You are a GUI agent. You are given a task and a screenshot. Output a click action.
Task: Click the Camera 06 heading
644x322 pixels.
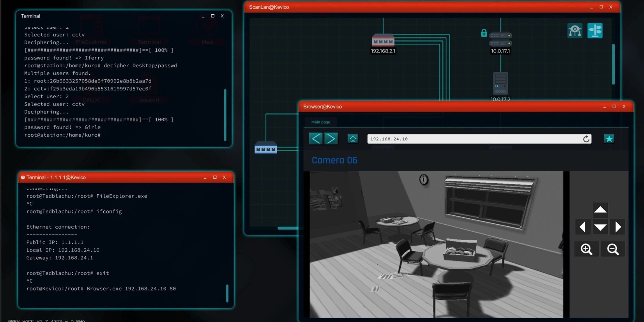click(335, 160)
